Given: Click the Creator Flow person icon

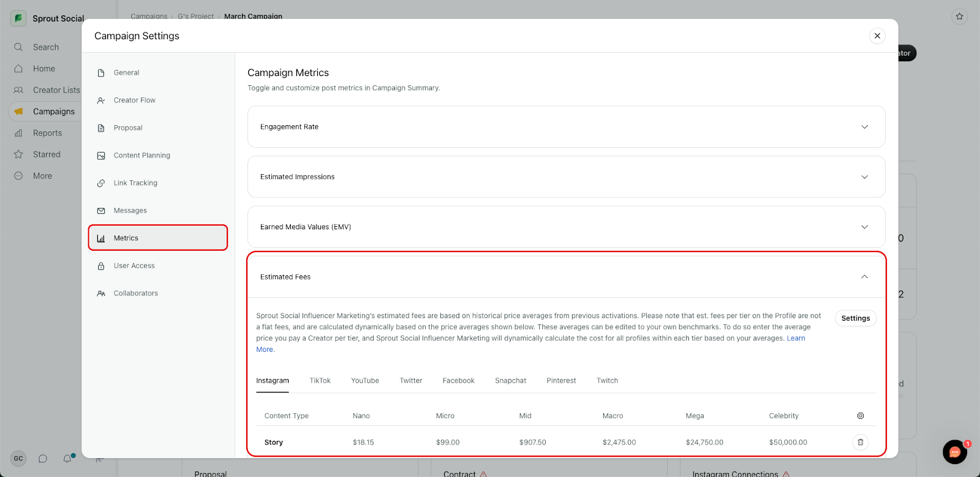Looking at the screenshot, I should coord(101,101).
